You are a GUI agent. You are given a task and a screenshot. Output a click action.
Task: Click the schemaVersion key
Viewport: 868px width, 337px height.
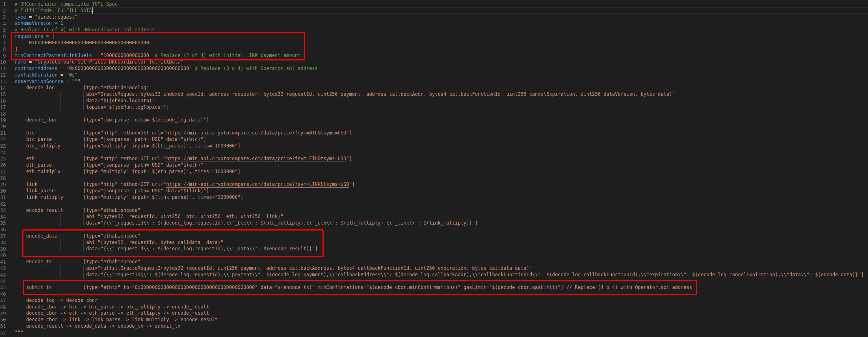33,23
